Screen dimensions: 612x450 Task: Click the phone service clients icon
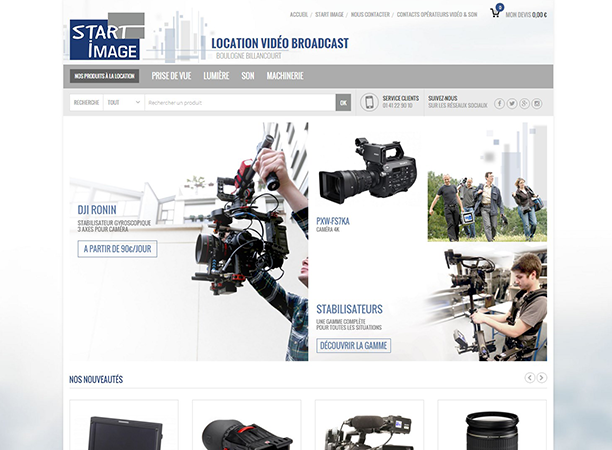pyautogui.click(x=369, y=103)
